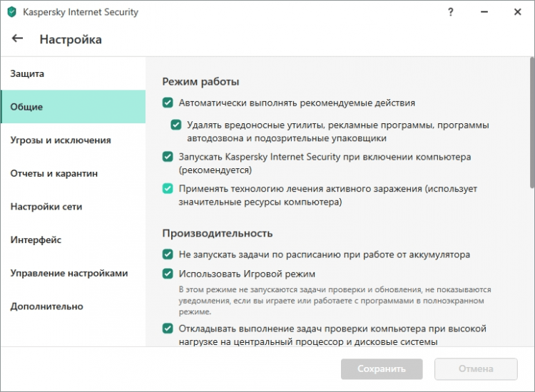Click the Kaspersky shield logo icon

tap(11, 12)
